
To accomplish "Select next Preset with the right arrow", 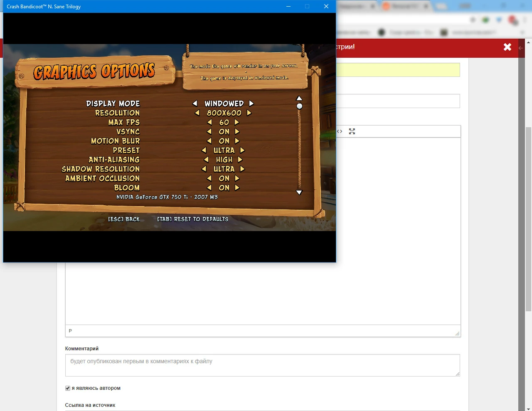I will (x=242, y=150).
